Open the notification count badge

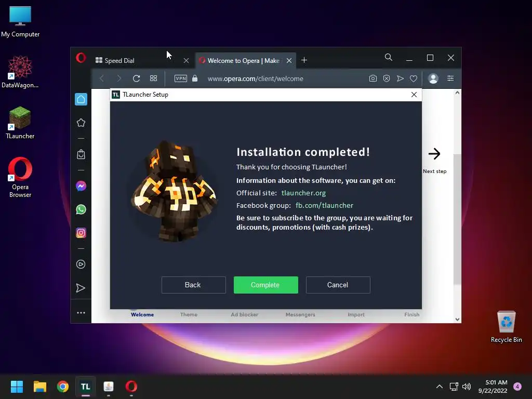pos(517,387)
